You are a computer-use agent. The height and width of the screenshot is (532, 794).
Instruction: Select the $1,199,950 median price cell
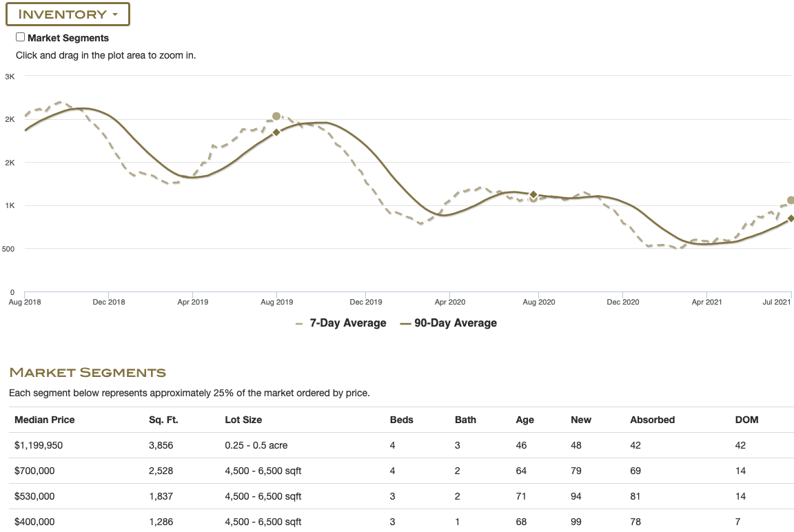[x=39, y=445]
